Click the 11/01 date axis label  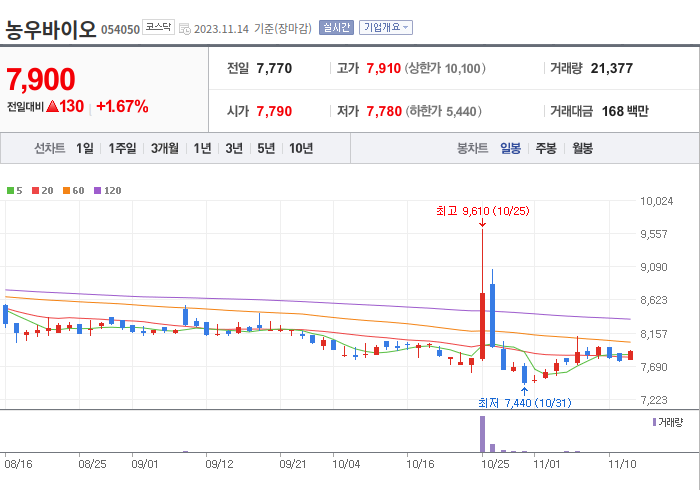coord(547,464)
